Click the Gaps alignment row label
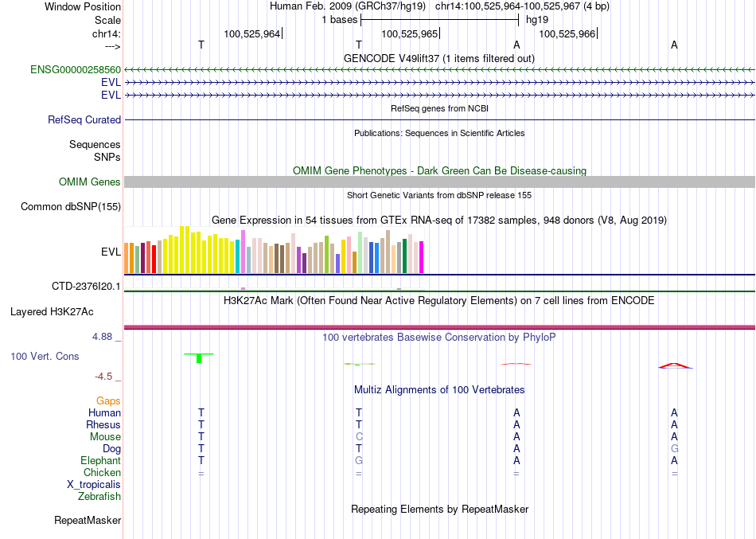The height and width of the screenshot is (539, 756). coord(108,401)
